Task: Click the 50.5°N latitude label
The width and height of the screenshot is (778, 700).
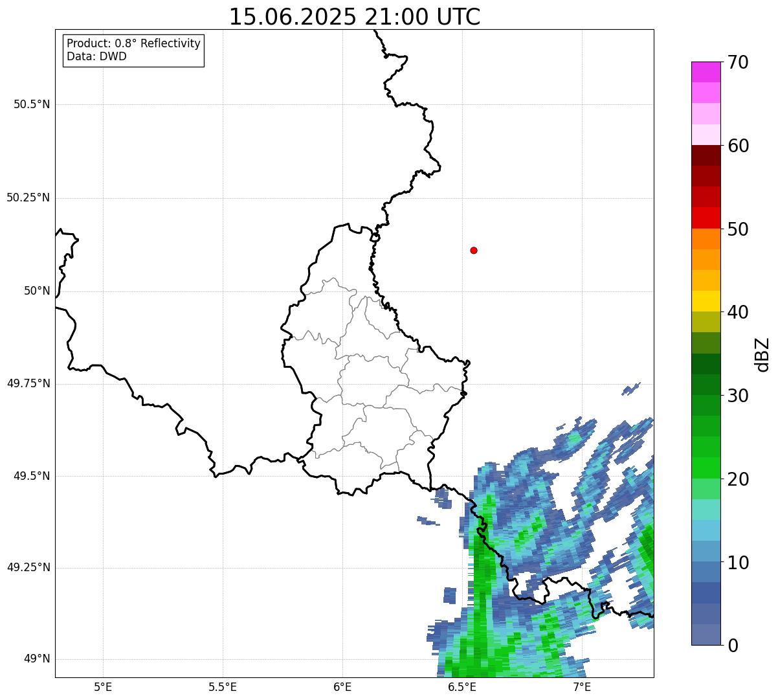Action: [x=32, y=104]
